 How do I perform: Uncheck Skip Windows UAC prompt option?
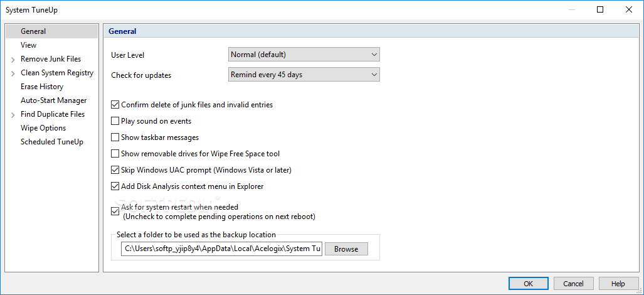click(x=115, y=169)
